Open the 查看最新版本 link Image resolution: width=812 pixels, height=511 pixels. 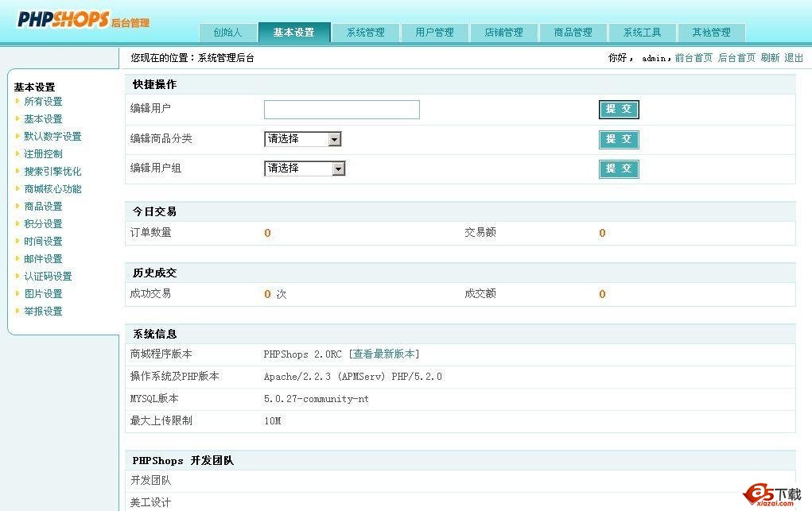(x=384, y=354)
